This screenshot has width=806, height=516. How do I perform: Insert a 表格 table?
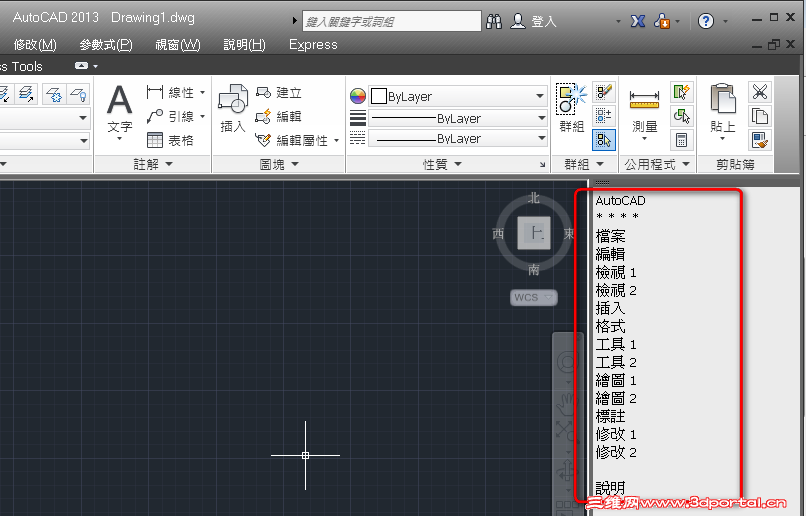click(170, 140)
